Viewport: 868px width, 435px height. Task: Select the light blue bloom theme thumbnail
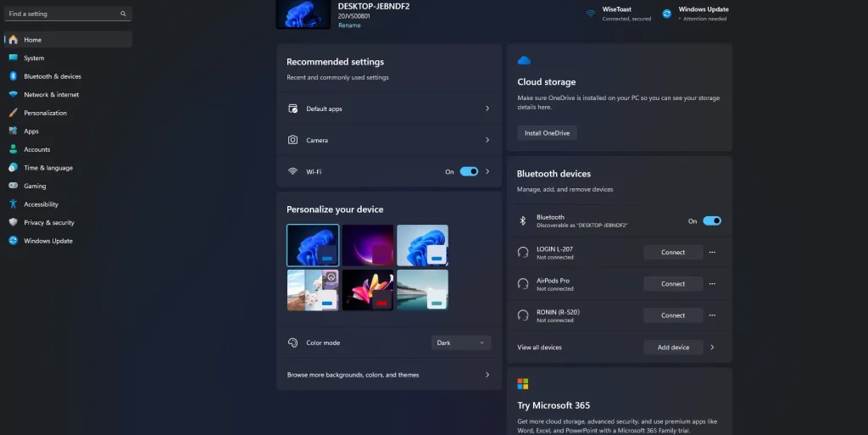[x=422, y=245]
